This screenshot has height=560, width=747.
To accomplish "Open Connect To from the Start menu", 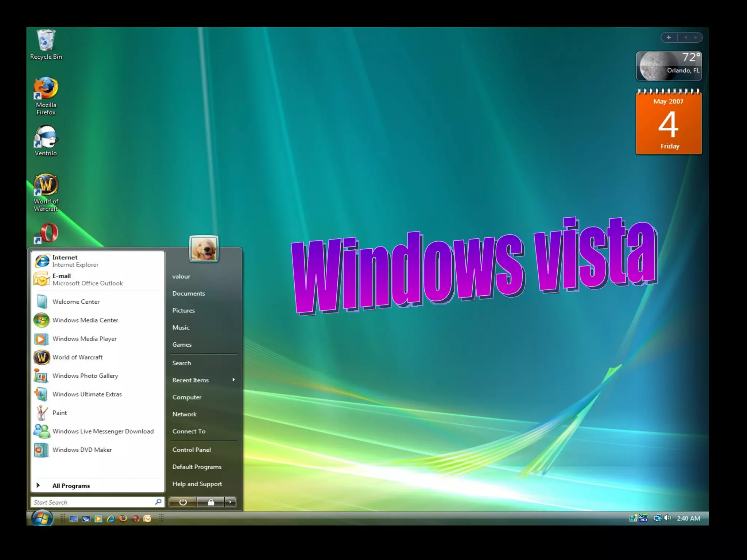I will 204,431.
